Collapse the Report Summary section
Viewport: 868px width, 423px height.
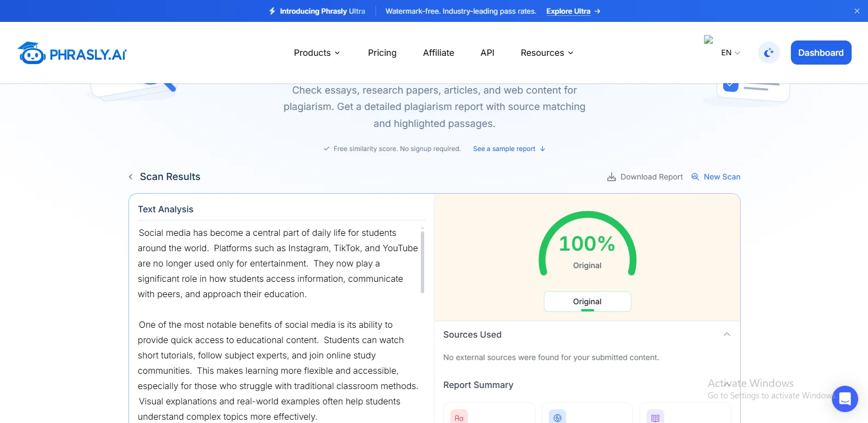click(x=727, y=385)
